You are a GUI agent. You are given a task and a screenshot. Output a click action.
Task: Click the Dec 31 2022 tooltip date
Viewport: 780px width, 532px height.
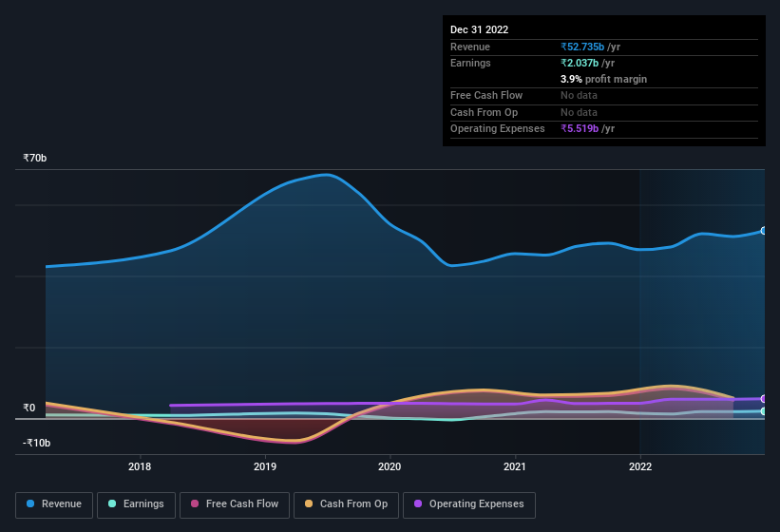479,29
